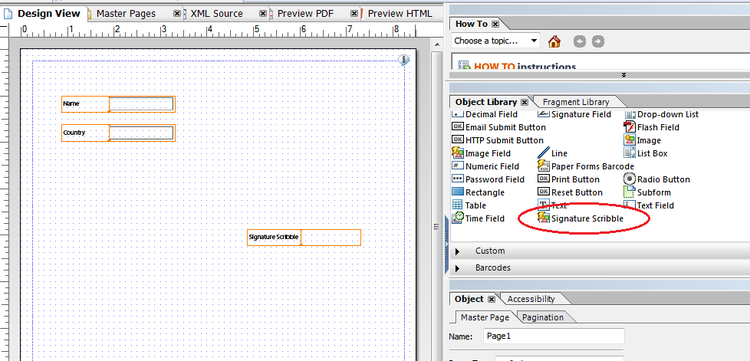This screenshot has width=750, height=361.
Task: Switch to the XML Source tab
Action: 216,14
